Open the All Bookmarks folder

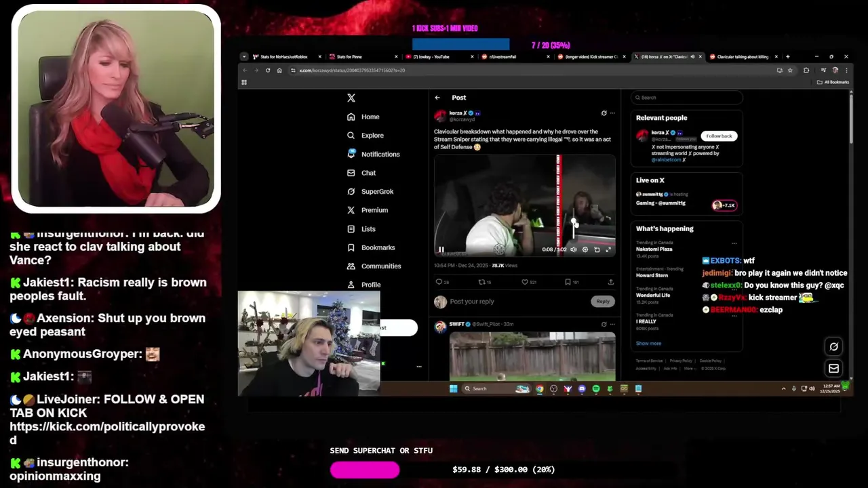tap(833, 82)
